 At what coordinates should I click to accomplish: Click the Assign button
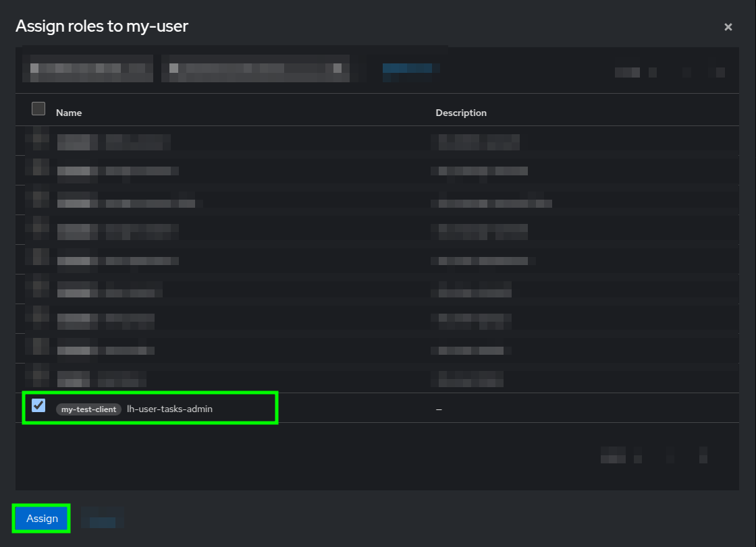click(x=40, y=519)
